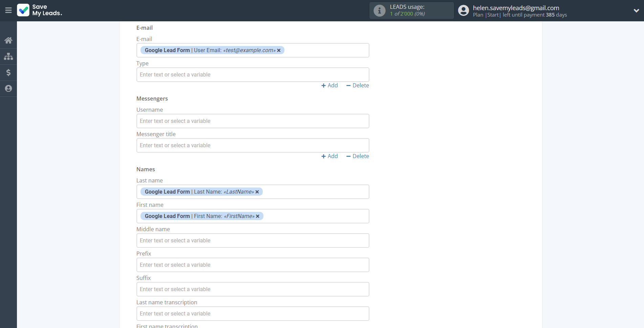Click the Save My Leads logo
Viewport: 644px width, 328px height.
[40, 10]
